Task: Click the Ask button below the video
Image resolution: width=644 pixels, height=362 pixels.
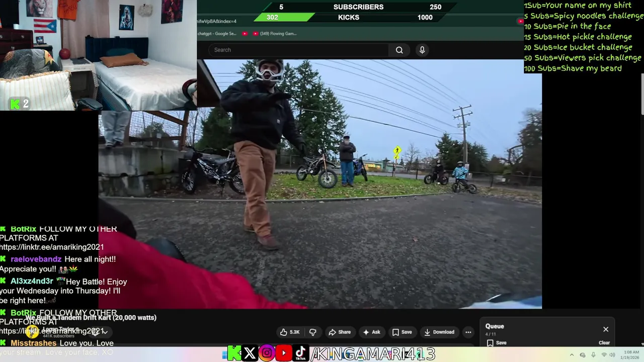Action: click(372, 332)
